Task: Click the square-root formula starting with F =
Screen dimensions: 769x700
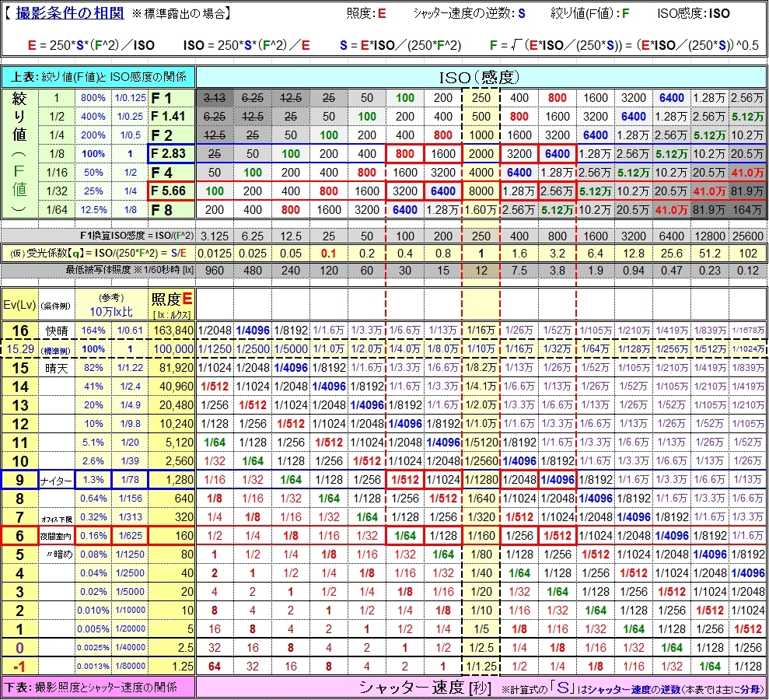Action: [624, 46]
